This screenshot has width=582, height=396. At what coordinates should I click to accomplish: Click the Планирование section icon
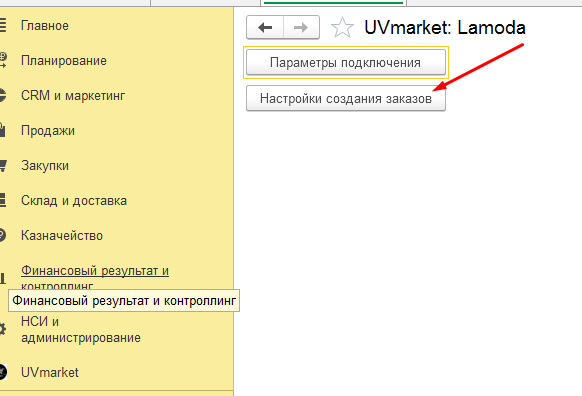click(3, 60)
